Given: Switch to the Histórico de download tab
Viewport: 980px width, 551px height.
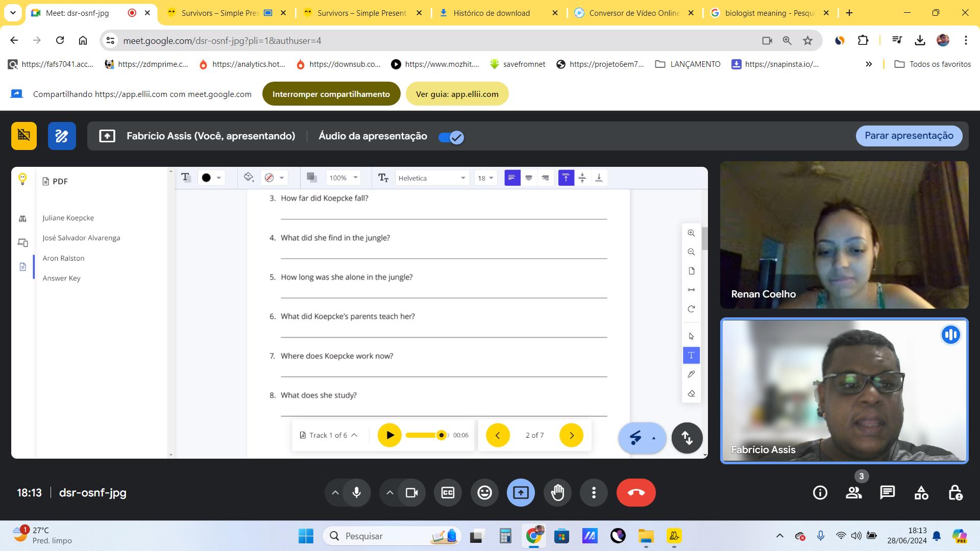Looking at the screenshot, I should (x=491, y=13).
